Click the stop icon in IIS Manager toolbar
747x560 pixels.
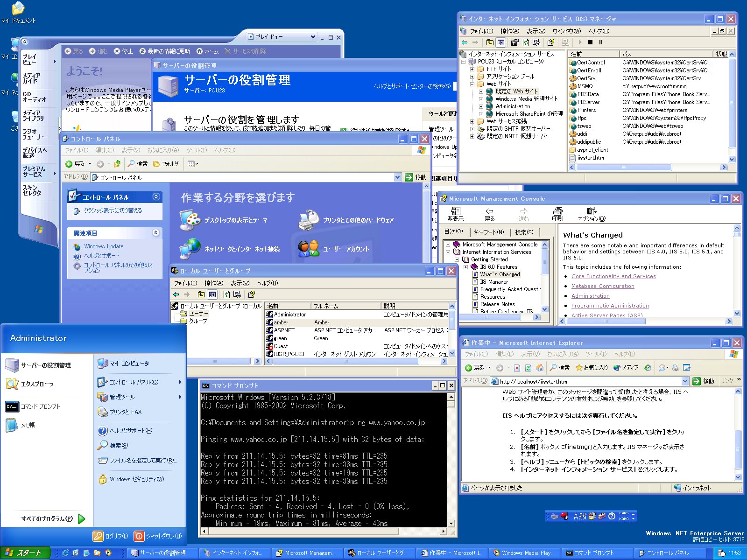[x=590, y=42]
